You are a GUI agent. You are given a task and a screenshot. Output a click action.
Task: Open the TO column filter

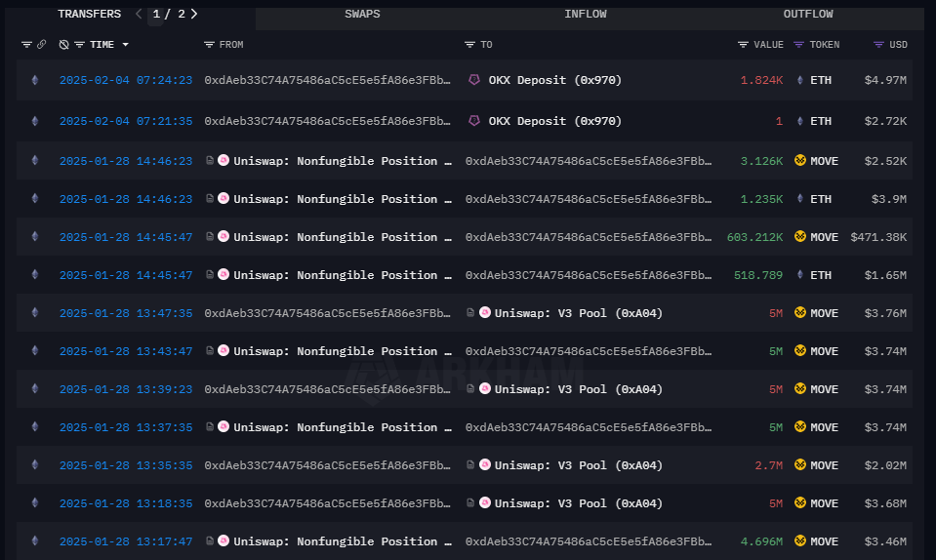tap(470, 45)
